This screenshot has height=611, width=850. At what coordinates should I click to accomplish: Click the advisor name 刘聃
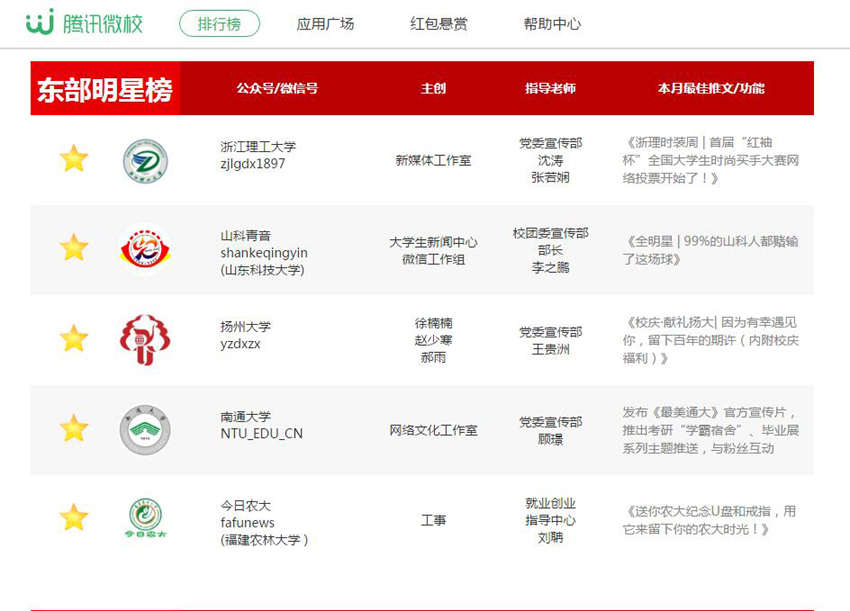pyautogui.click(x=550, y=538)
